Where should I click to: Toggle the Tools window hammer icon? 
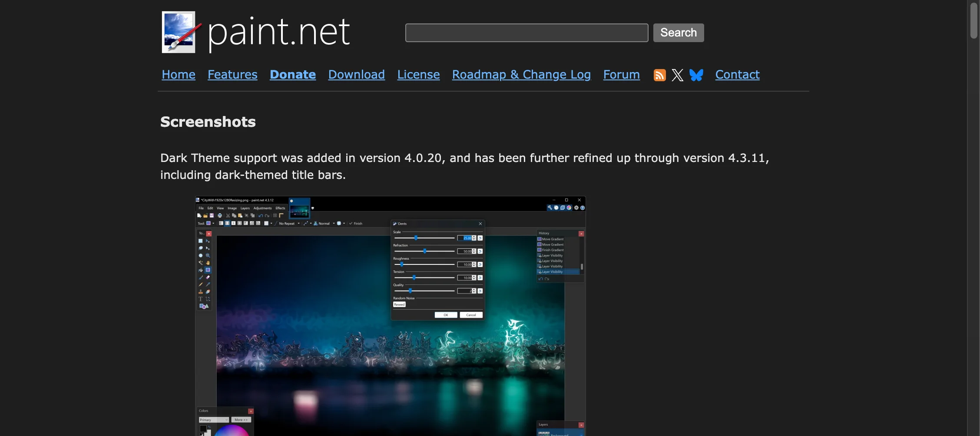(550, 208)
